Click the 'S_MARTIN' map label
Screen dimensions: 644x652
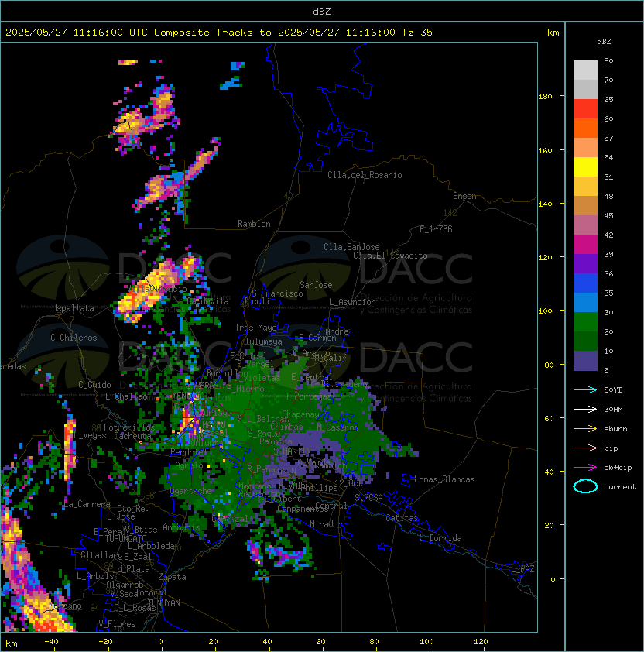click(x=292, y=451)
